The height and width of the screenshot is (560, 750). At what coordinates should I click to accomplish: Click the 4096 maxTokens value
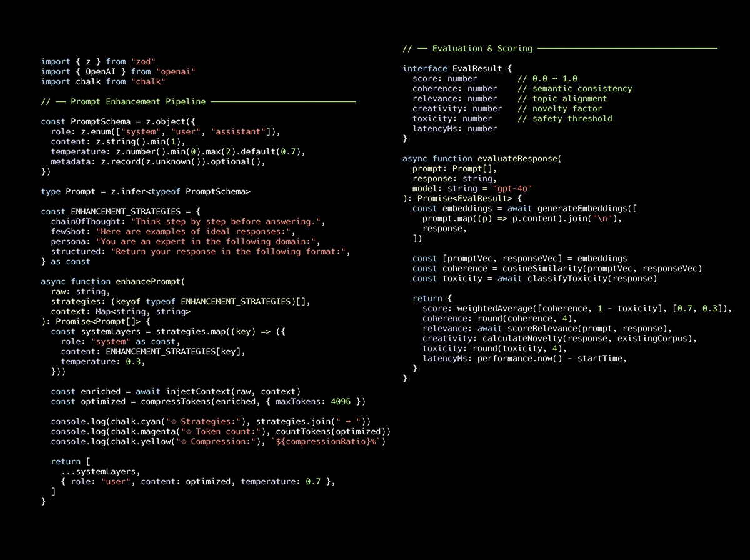341,402
